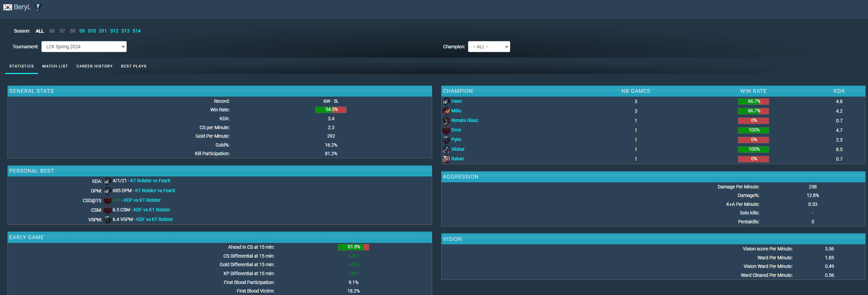The image size is (868, 295).
Task: Click the Hwei champion icon
Action: 446,101
